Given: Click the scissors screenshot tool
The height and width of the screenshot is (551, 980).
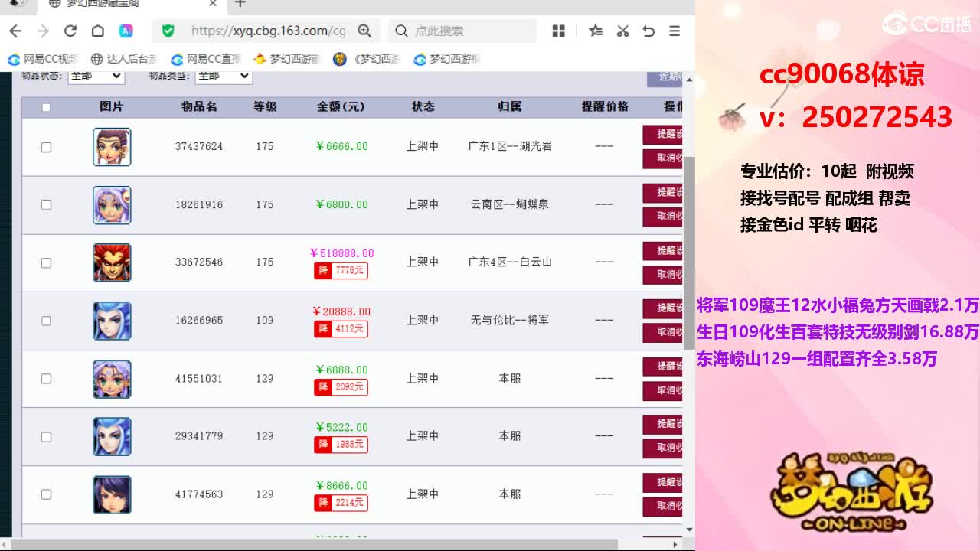Looking at the screenshot, I should tap(622, 31).
